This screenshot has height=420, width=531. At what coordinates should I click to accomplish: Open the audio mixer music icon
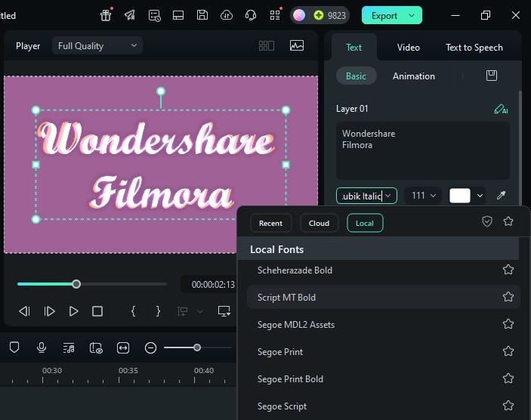[69, 347]
